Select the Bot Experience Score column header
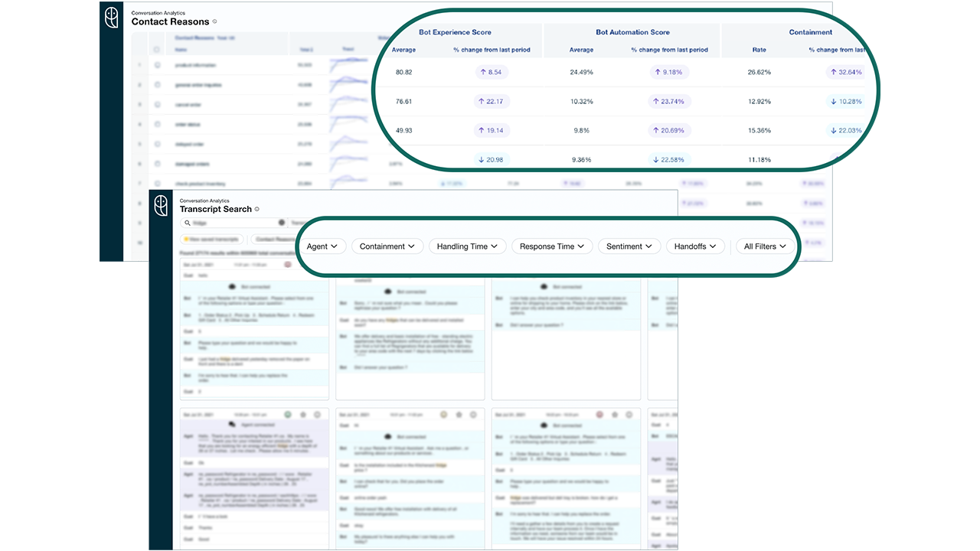This screenshot has width=980, height=551. 456,32
